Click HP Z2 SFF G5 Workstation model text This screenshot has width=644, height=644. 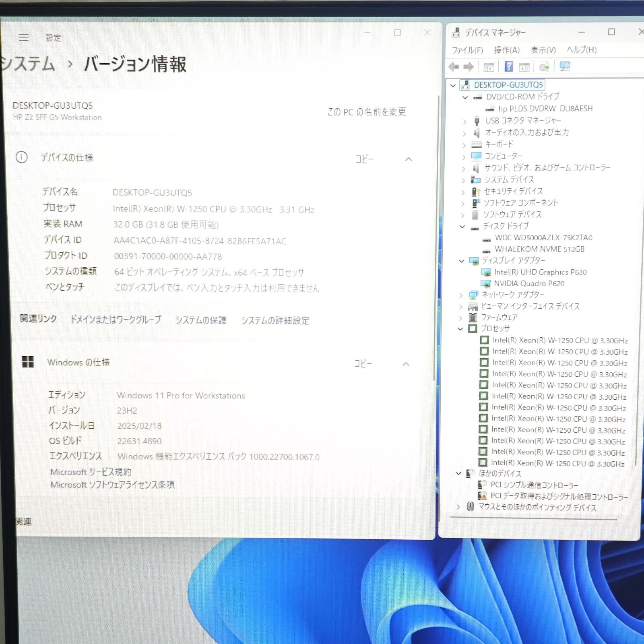point(57,117)
